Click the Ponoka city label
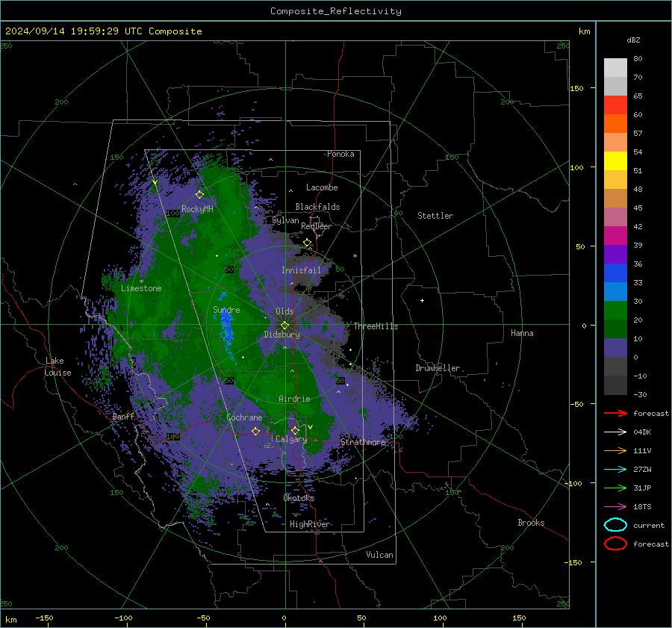This screenshot has height=628, width=672. click(x=340, y=154)
